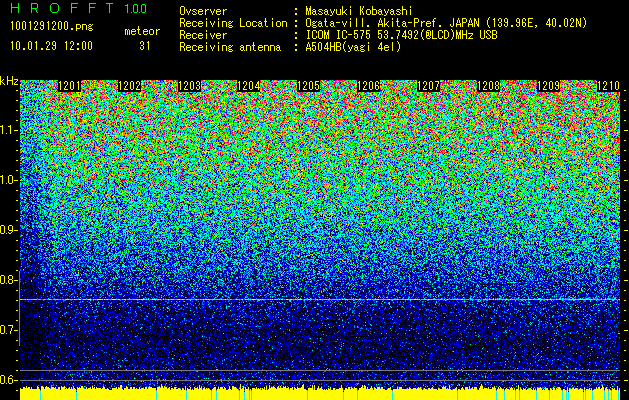Click the Receiving antenna label
Screen dimensions: 629x400
[x=230, y=47]
